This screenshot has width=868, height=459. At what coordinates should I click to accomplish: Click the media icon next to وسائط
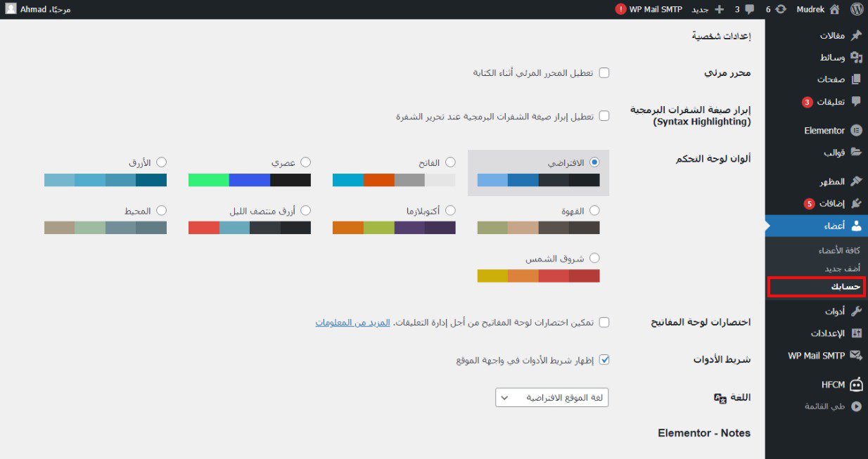click(x=856, y=57)
